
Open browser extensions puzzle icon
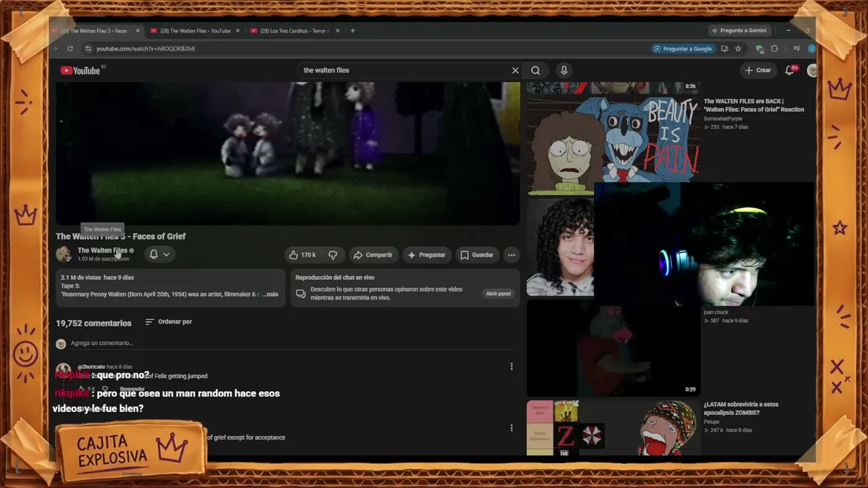(x=774, y=49)
